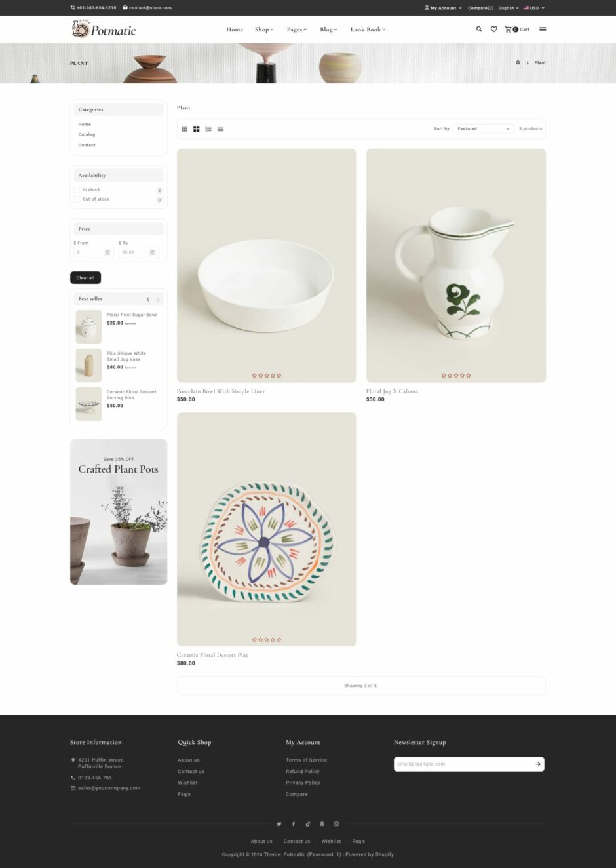The height and width of the screenshot is (868, 616).
Task: Open the Look Book menu
Action: (368, 30)
